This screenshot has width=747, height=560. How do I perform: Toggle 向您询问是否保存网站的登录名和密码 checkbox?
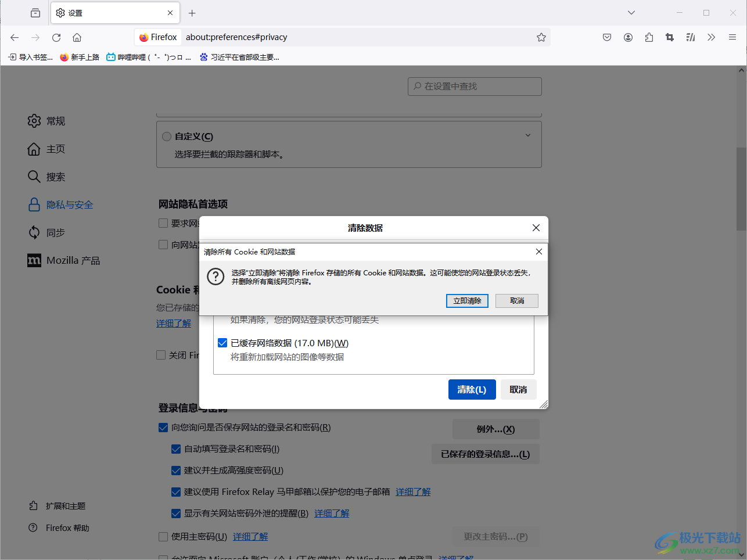point(163,428)
